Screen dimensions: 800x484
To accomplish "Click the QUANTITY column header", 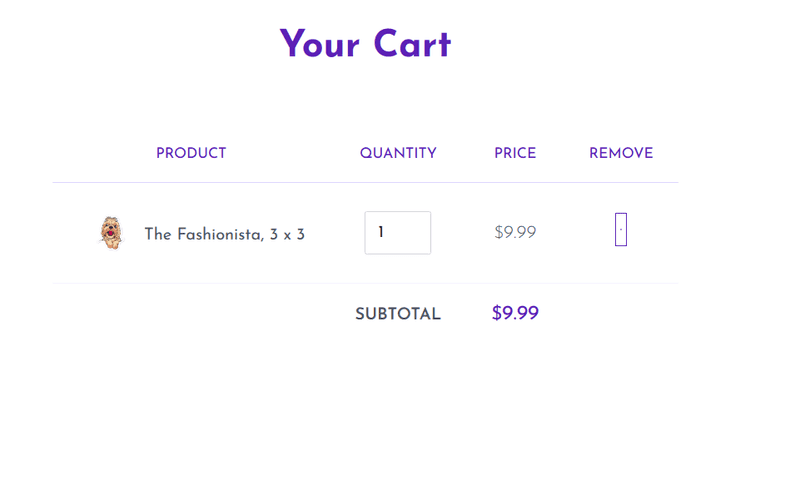I will tap(398, 154).
